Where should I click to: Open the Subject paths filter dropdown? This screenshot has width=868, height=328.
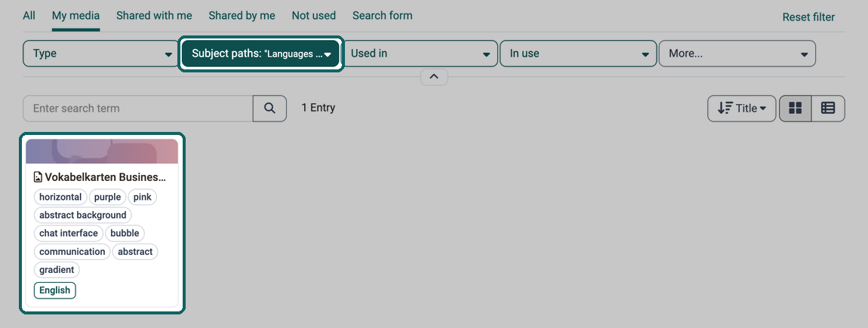pyautogui.click(x=260, y=54)
